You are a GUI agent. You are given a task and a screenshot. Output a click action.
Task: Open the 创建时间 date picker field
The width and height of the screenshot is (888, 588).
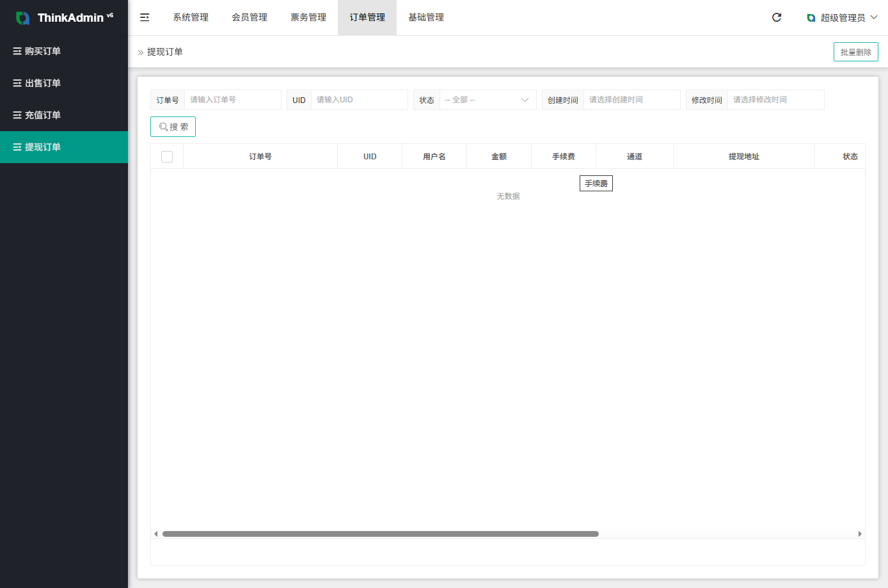[x=632, y=100]
